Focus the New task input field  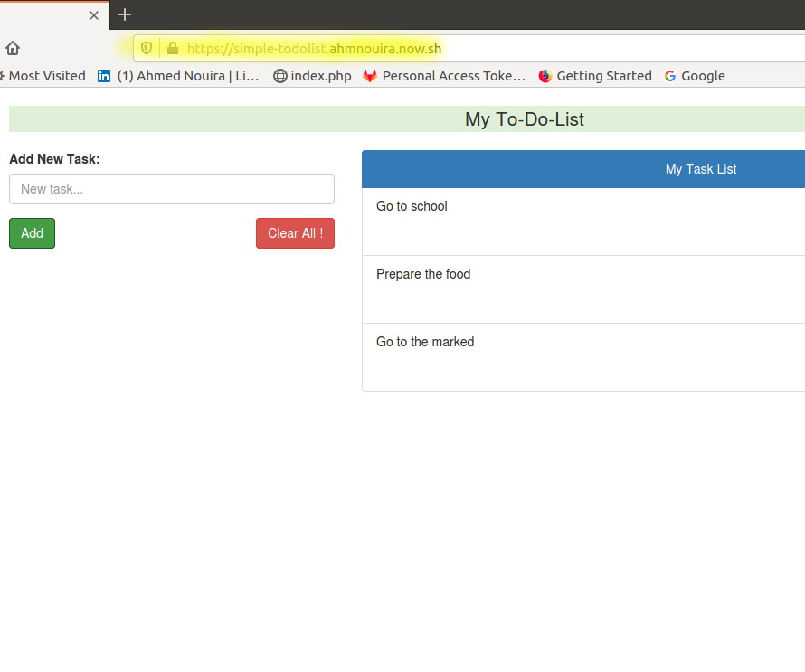(x=171, y=188)
